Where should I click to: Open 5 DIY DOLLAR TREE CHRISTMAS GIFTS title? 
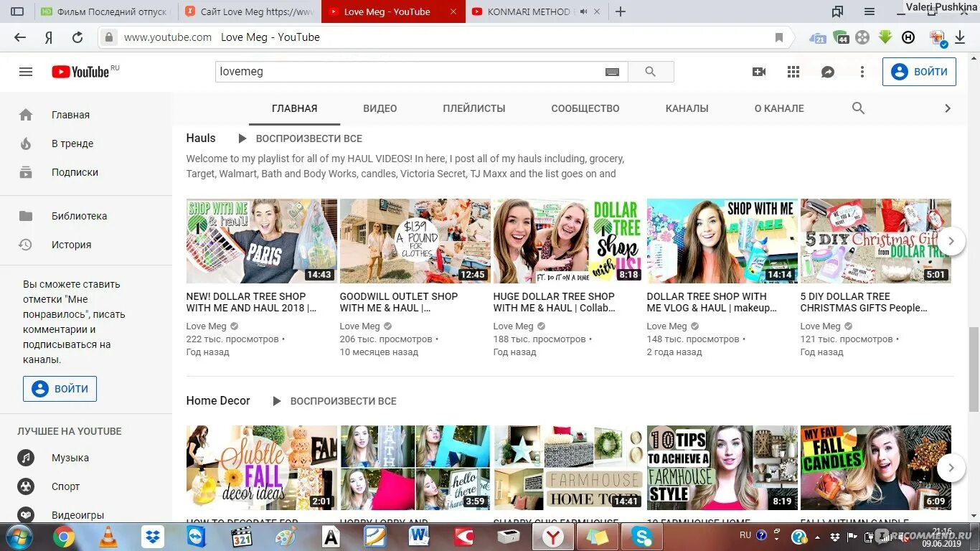pos(864,302)
